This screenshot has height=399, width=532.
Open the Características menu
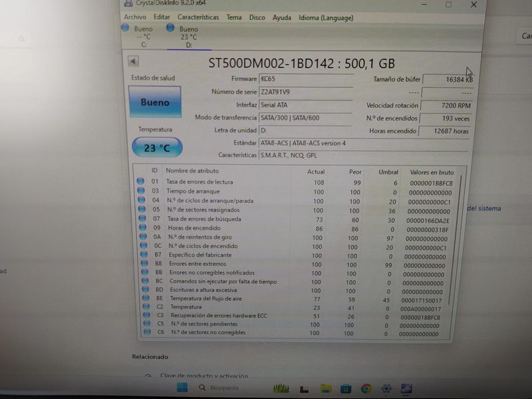click(198, 17)
